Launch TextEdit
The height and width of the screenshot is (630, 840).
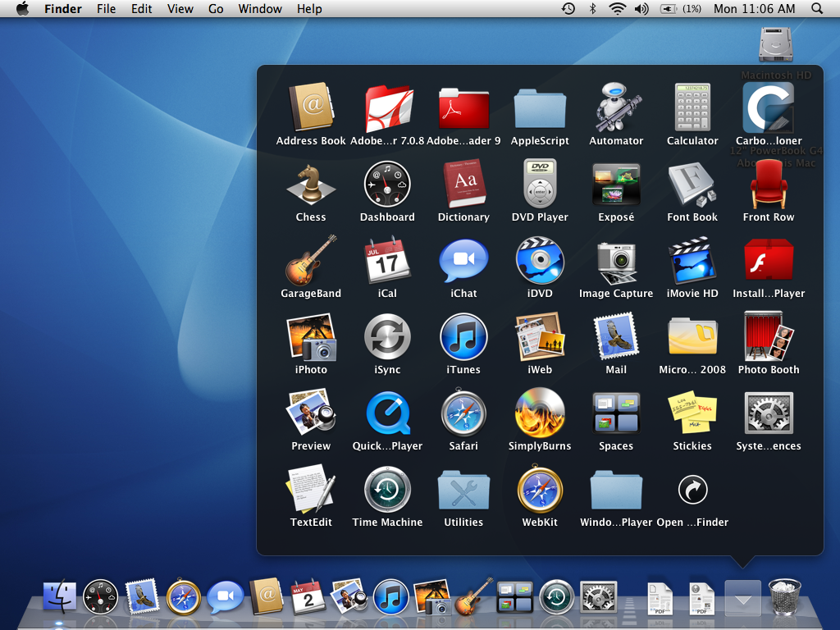pyautogui.click(x=311, y=489)
